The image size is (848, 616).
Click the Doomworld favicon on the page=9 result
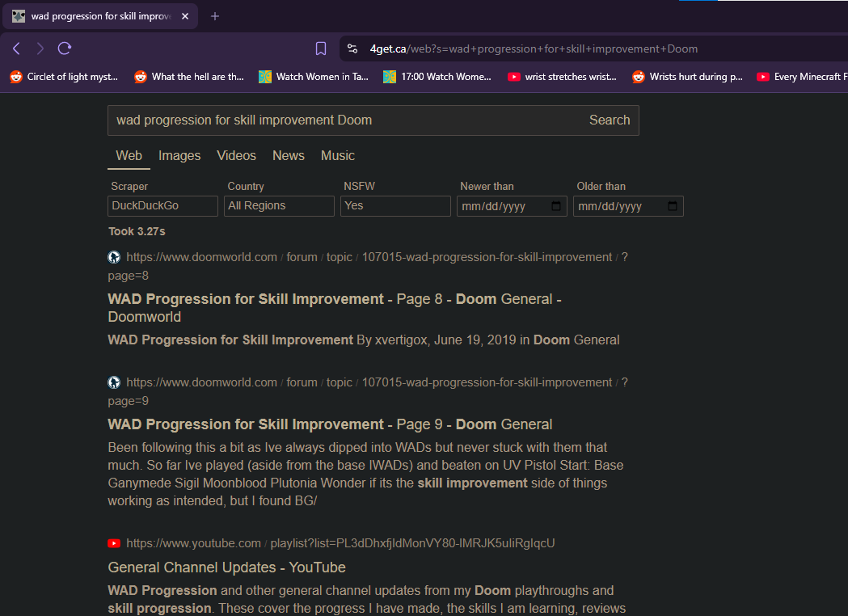[x=114, y=382]
